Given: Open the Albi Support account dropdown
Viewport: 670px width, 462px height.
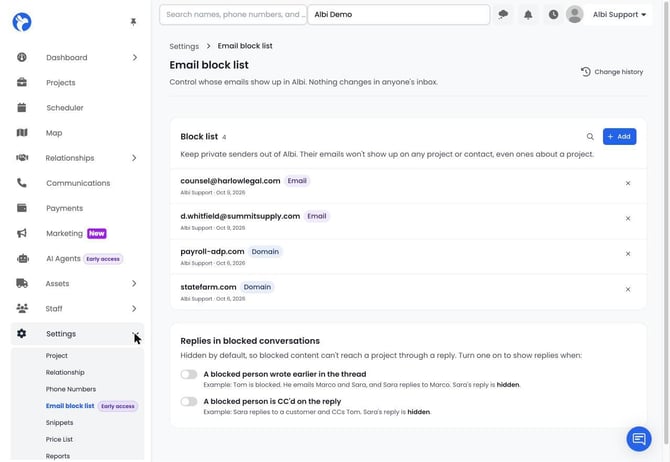Looking at the screenshot, I should [x=619, y=15].
